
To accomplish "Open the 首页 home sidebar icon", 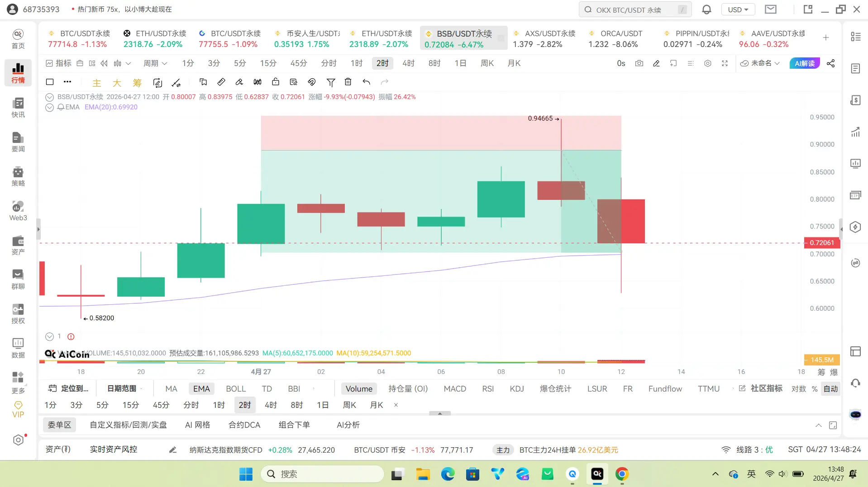I will tap(18, 39).
